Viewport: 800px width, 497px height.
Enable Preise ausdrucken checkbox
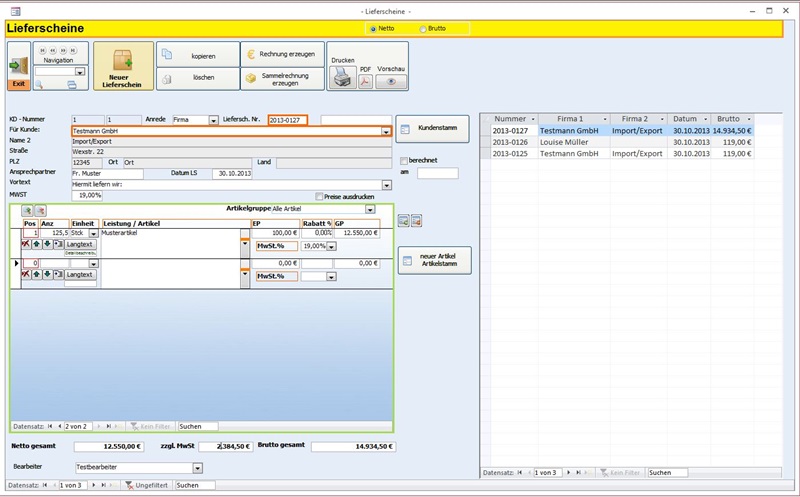pos(319,196)
